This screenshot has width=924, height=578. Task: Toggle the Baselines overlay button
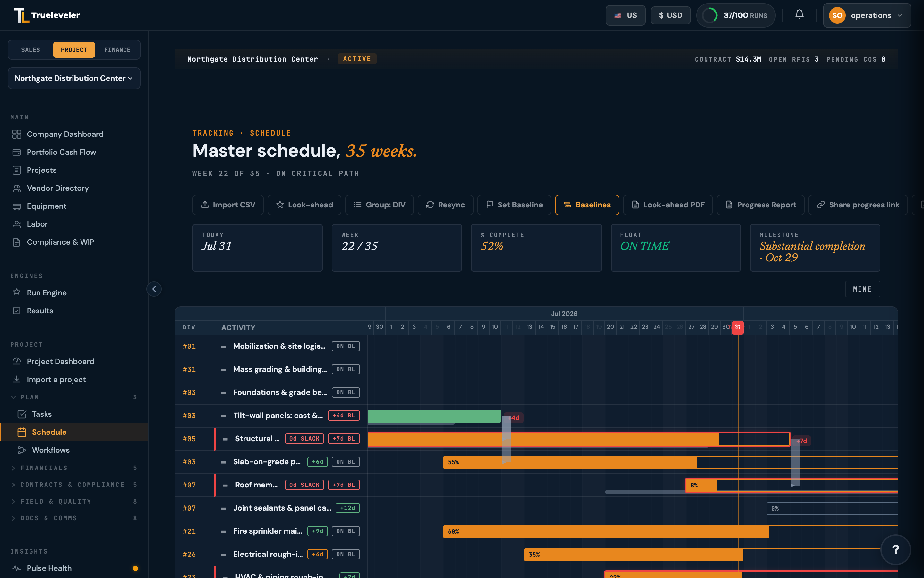(587, 205)
